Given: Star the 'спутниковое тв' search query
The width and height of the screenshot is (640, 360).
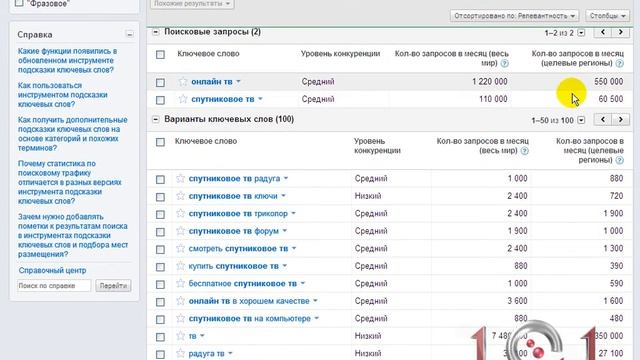Looking at the screenshot, I should tap(183, 99).
